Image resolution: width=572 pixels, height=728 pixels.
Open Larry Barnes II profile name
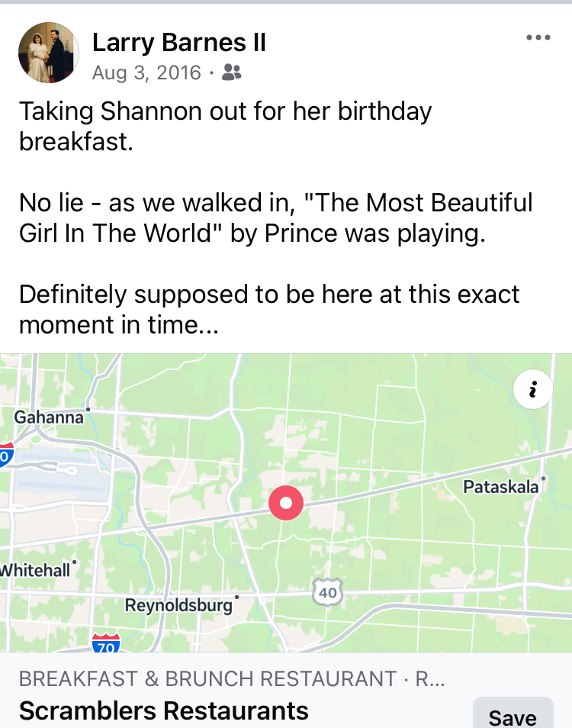click(x=179, y=43)
